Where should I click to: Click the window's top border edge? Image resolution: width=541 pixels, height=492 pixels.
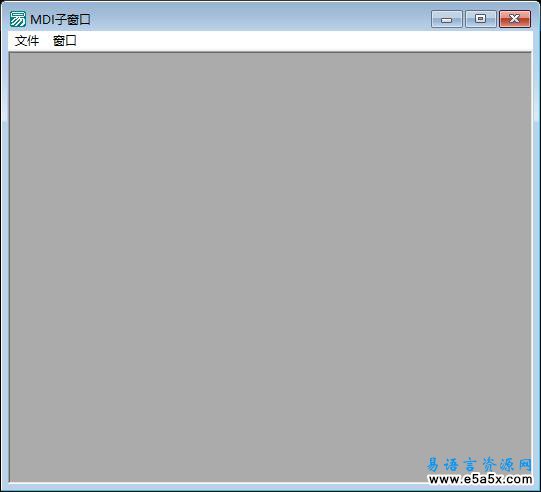point(270,3)
